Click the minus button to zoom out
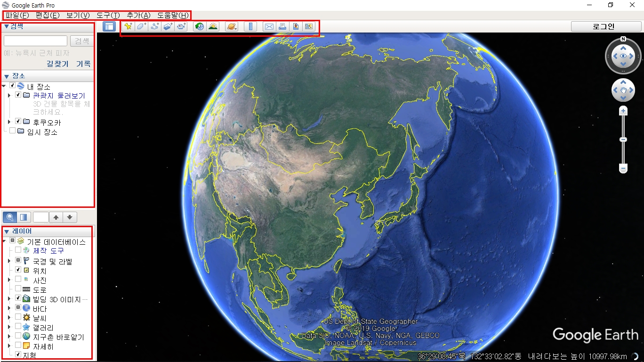The width and height of the screenshot is (644, 362). (x=623, y=168)
